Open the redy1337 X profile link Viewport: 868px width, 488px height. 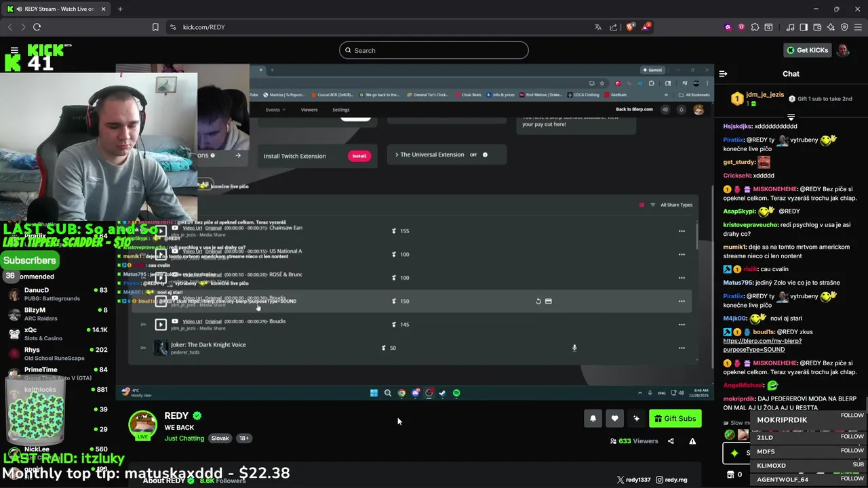click(633, 480)
